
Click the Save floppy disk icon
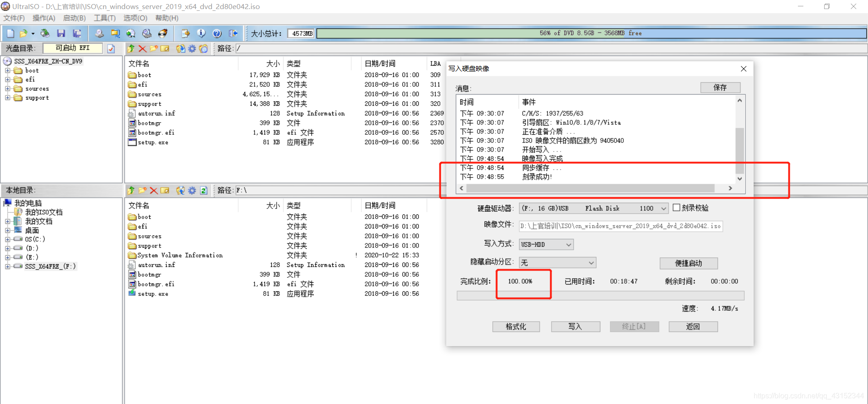pyautogui.click(x=61, y=33)
